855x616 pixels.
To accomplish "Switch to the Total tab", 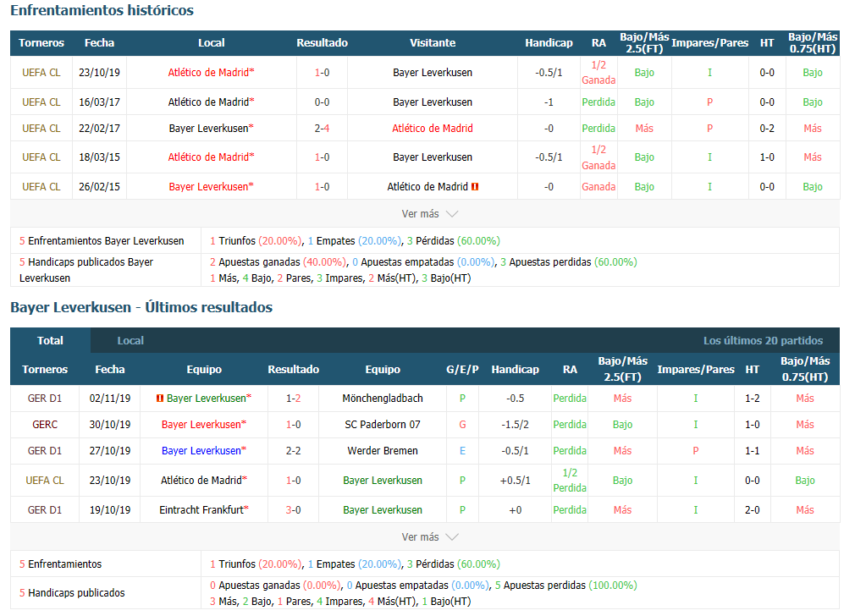I will click(50, 341).
